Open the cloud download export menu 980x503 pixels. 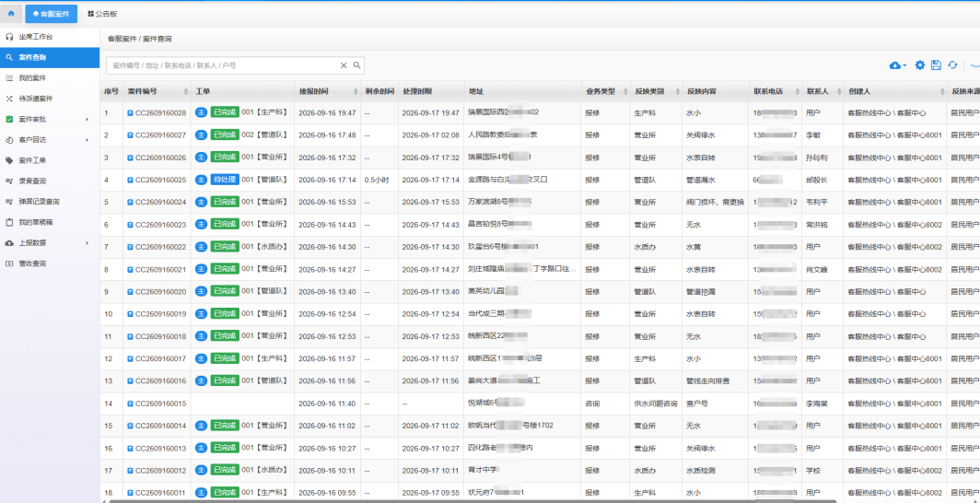point(897,65)
